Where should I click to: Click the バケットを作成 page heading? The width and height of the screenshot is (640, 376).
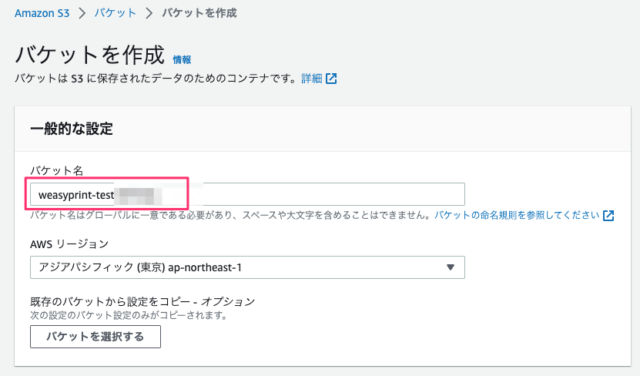90,55
